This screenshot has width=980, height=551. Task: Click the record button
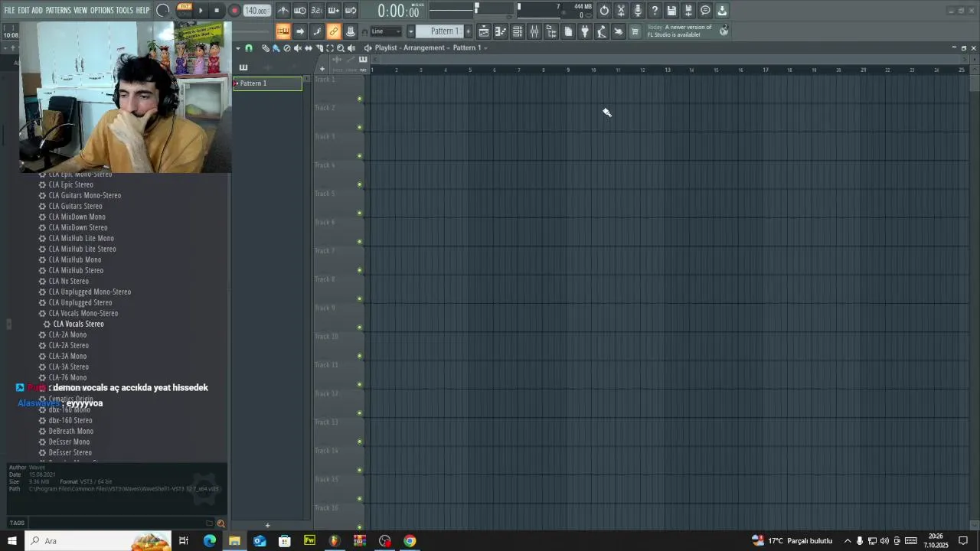(234, 11)
